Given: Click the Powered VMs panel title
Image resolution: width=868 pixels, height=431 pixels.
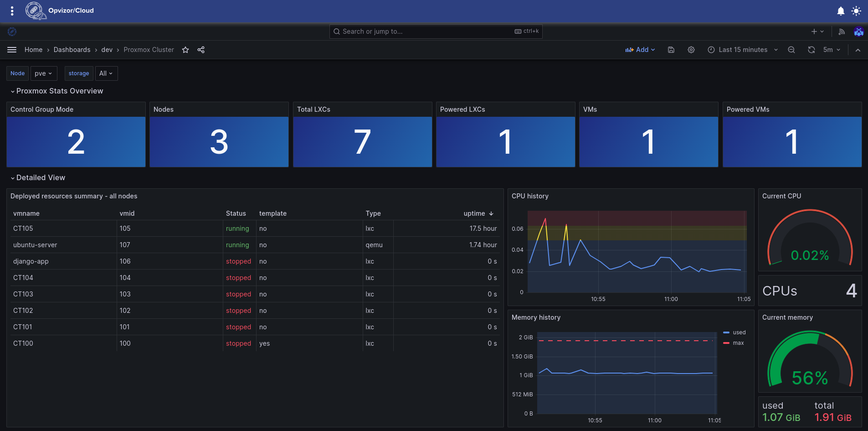Looking at the screenshot, I should tap(748, 109).
